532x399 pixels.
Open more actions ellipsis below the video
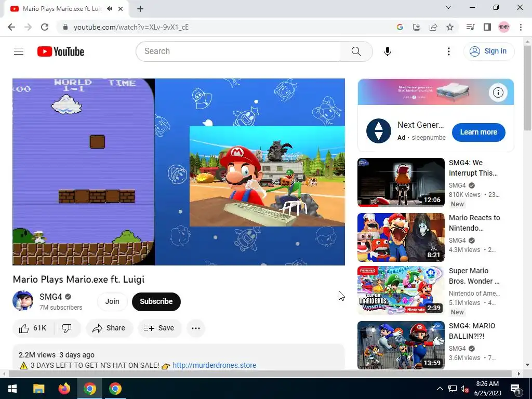point(196,328)
